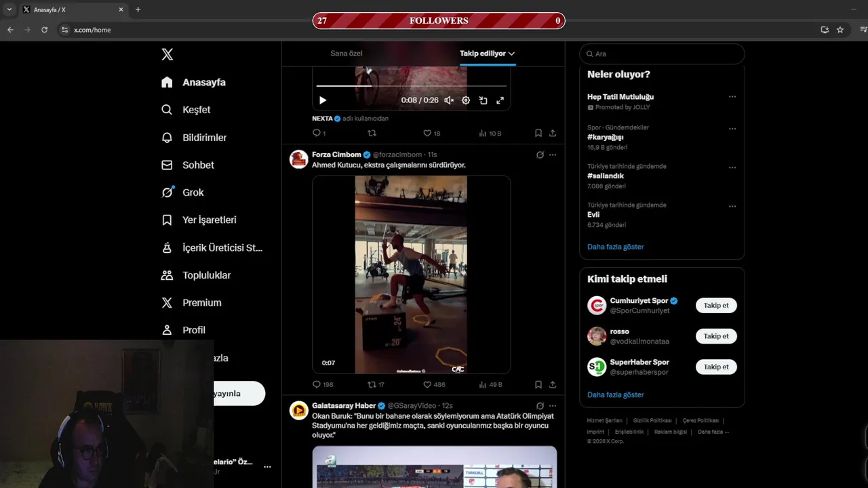
Task: Open options for Evli trend
Action: (732, 206)
